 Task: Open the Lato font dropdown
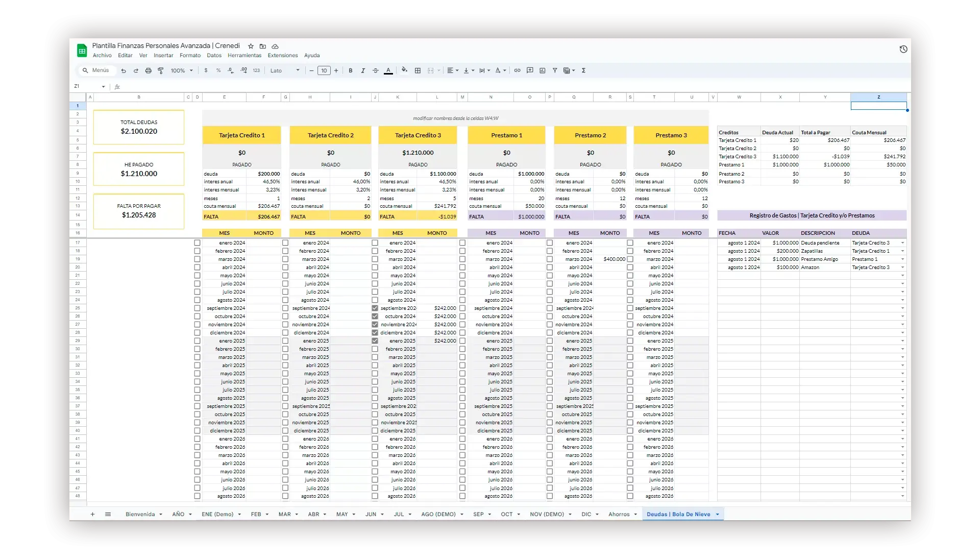[285, 70]
